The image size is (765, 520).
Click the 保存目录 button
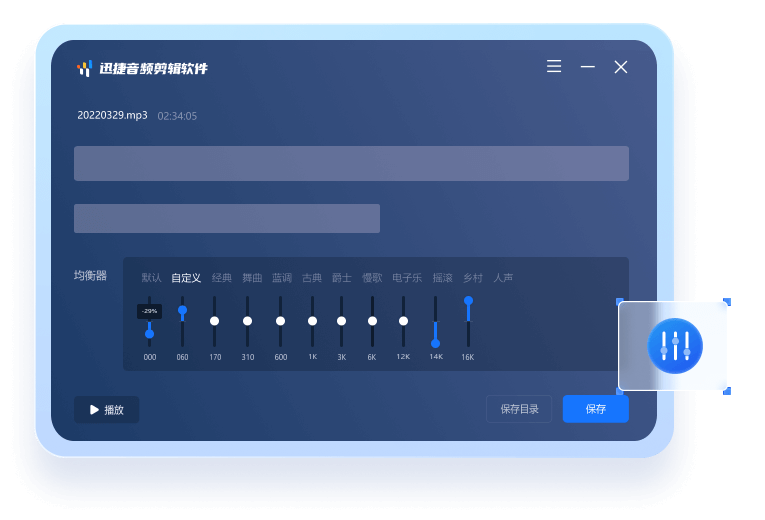519,409
